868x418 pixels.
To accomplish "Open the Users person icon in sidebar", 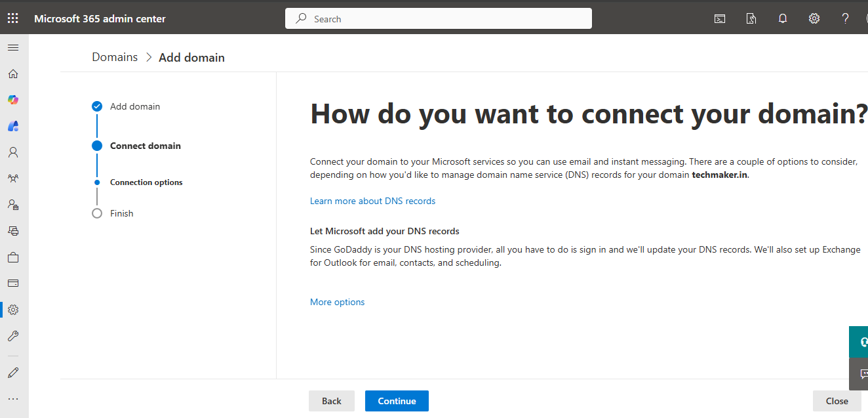I will [13, 152].
